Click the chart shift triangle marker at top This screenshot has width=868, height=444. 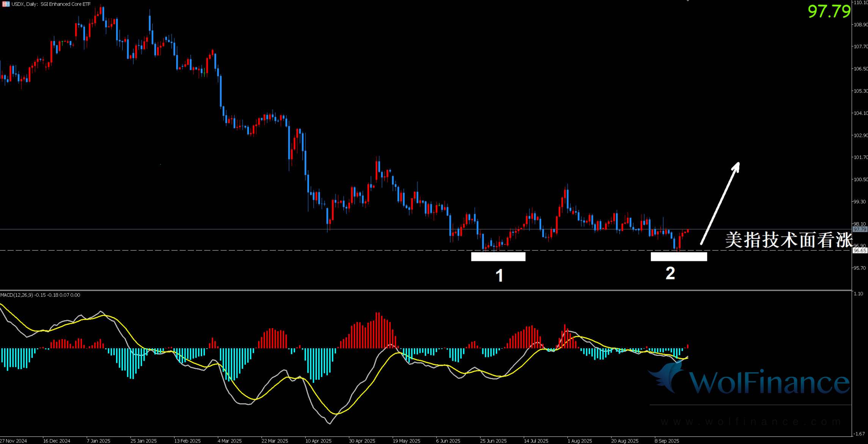point(688,1)
